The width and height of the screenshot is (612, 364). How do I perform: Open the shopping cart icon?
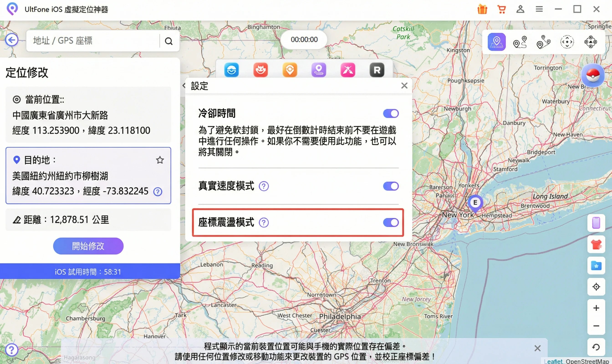coord(501,9)
